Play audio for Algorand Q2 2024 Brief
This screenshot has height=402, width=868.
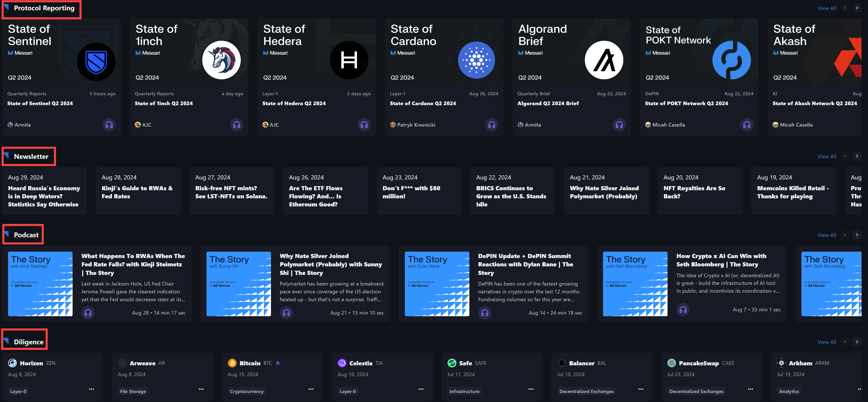click(x=619, y=125)
